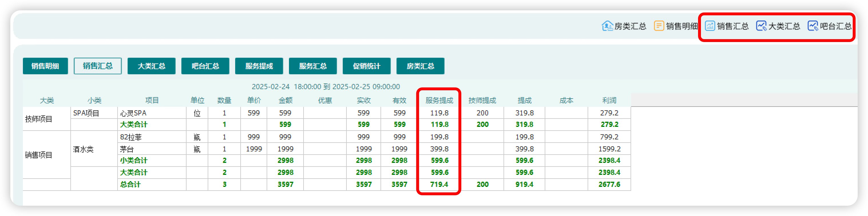The image size is (868, 216).
Task: Click the 大类汇总 chart icon at top
Action: pyautogui.click(x=761, y=26)
